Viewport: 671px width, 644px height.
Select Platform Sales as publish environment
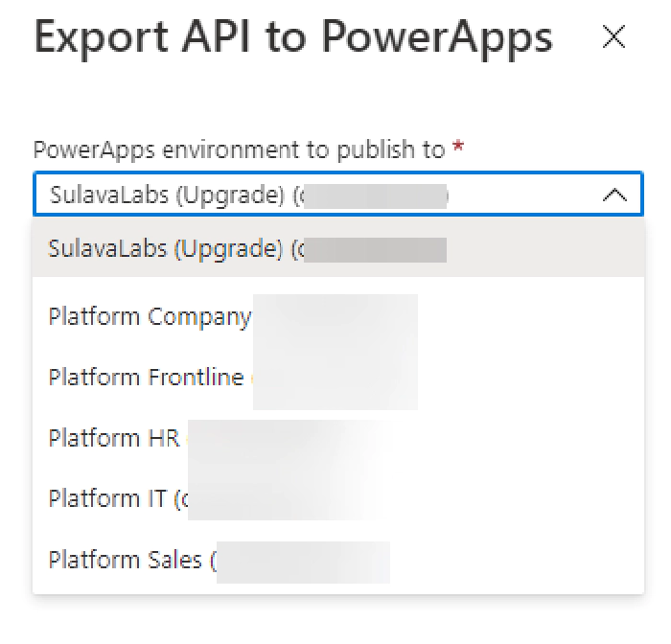pos(128,560)
